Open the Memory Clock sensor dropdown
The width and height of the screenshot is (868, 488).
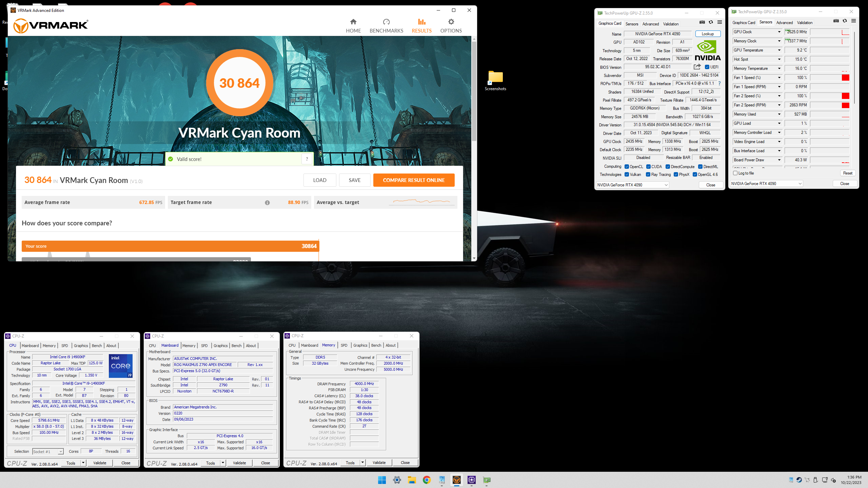(779, 41)
